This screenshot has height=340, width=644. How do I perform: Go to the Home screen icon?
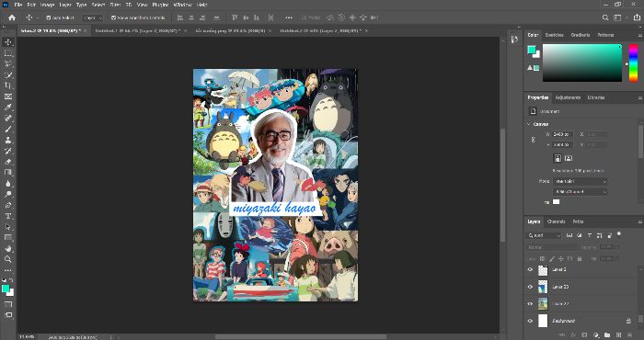[x=12, y=17]
